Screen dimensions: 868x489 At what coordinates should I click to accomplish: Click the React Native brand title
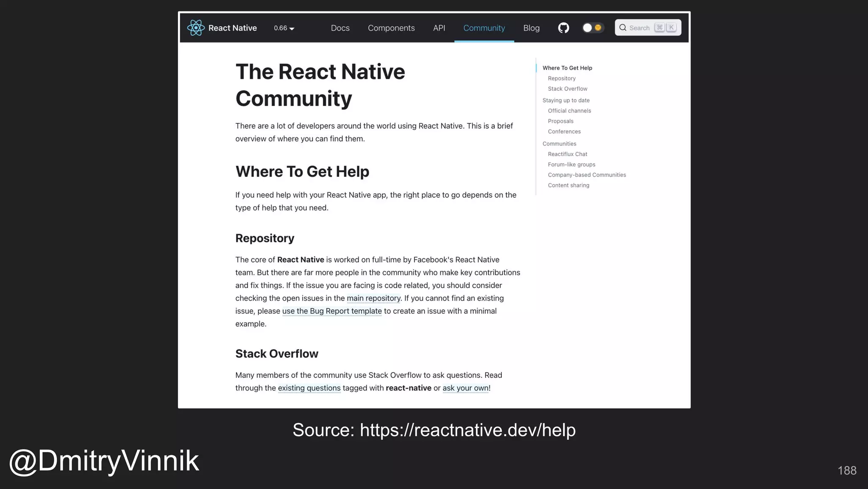(233, 28)
